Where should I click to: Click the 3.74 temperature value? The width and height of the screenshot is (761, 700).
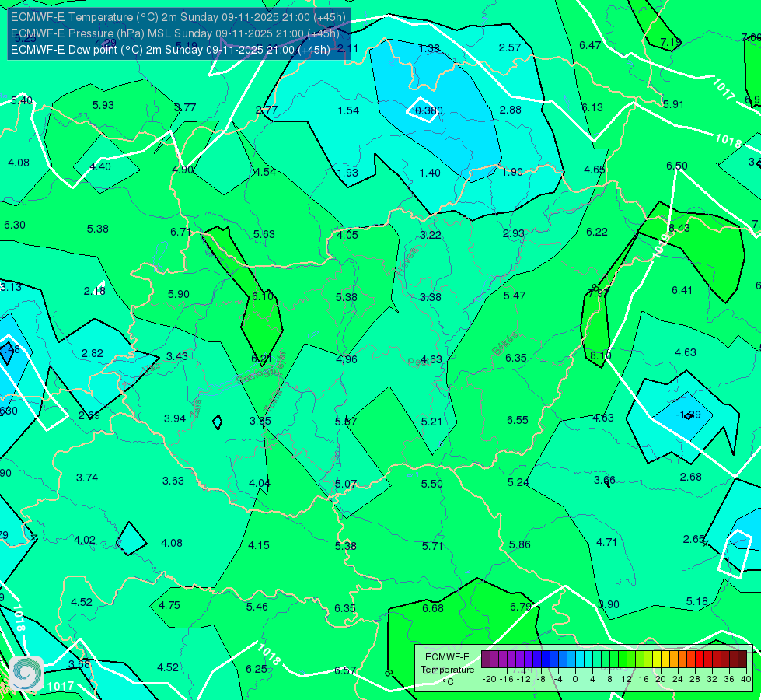(87, 478)
